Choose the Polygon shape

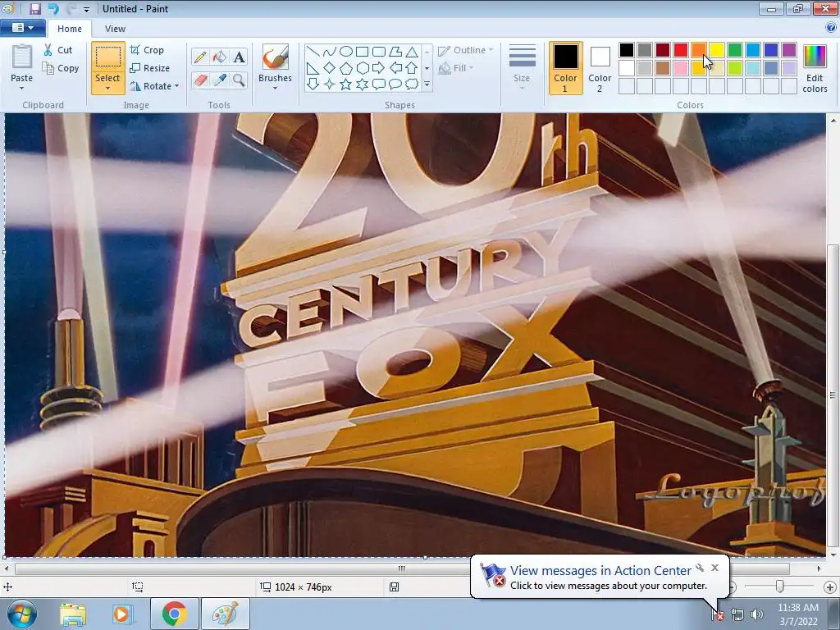click(395, 52)
